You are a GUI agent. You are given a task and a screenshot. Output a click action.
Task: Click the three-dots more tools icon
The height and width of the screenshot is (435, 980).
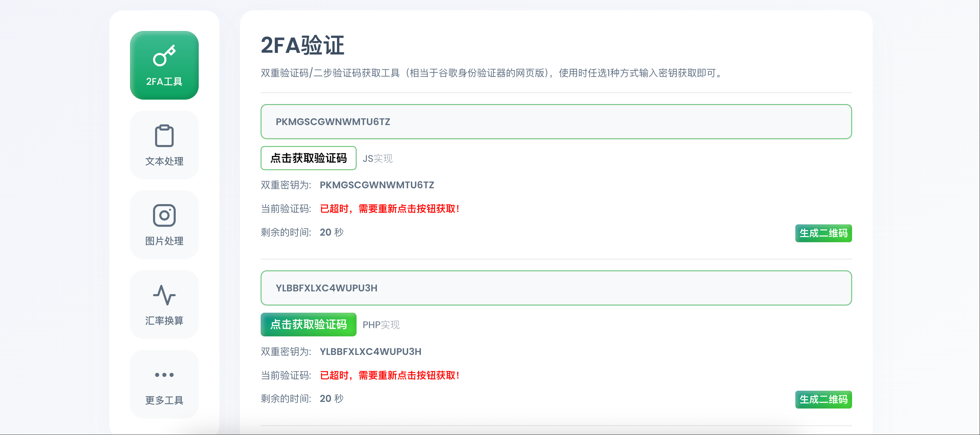click(164, 375)
